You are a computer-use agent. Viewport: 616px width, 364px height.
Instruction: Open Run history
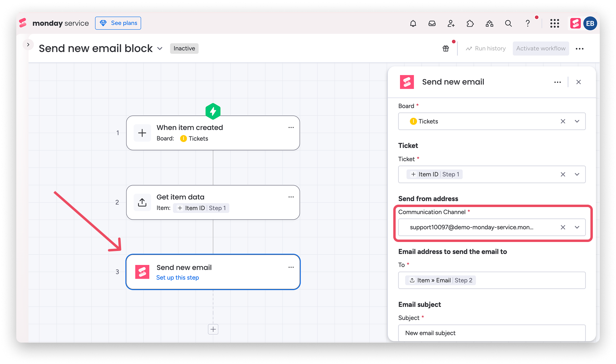click(486, 48)
